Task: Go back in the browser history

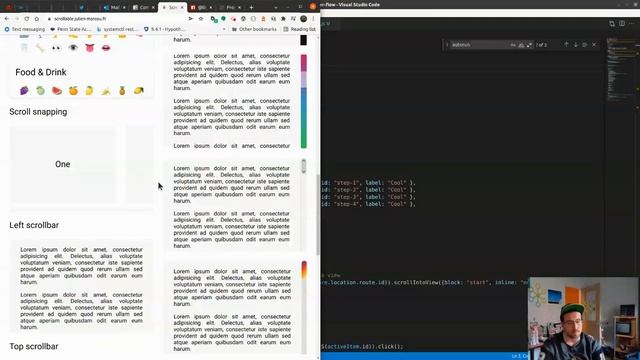Action: (x=7, y=19)
